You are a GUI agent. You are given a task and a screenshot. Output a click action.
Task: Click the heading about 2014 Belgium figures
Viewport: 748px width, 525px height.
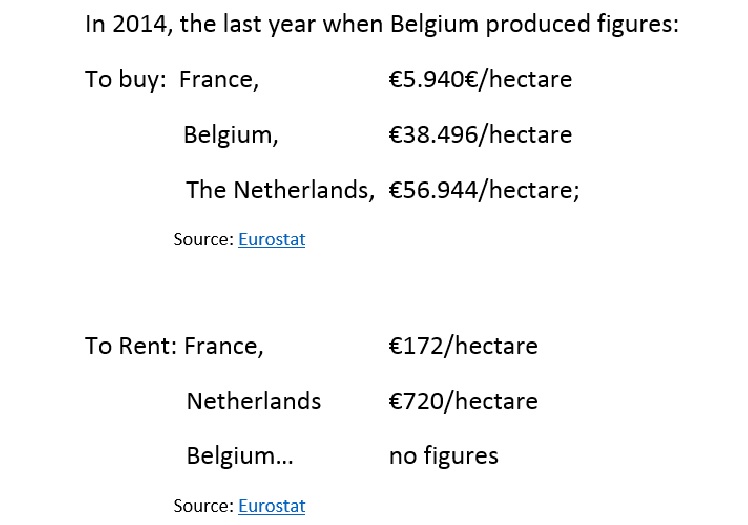pyautogui.click(x=382, y=24)
